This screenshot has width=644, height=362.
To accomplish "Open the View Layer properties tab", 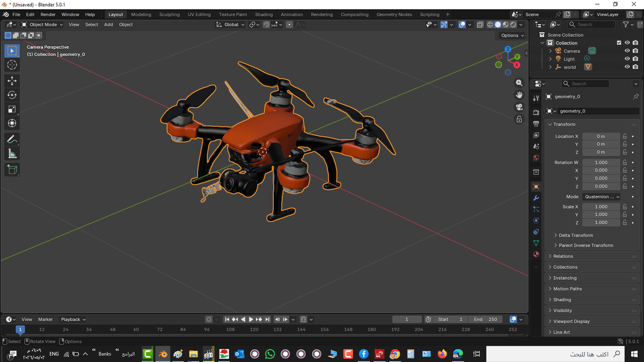I will coord(536,135).
